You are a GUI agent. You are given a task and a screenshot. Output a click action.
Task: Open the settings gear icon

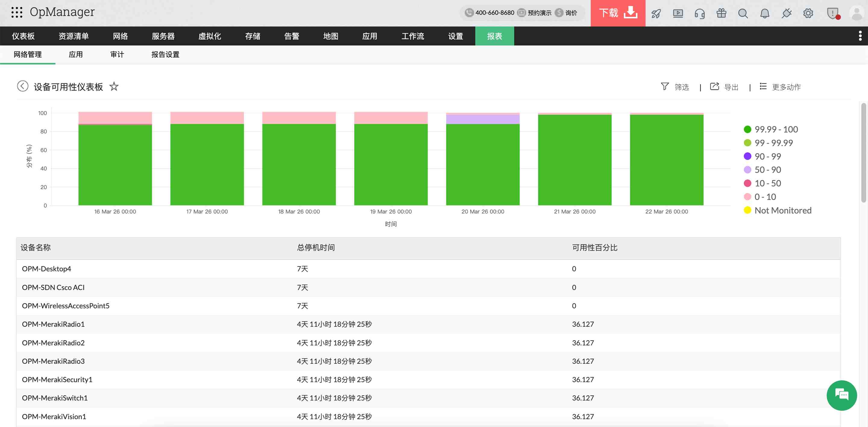click(x=808, y=14)
